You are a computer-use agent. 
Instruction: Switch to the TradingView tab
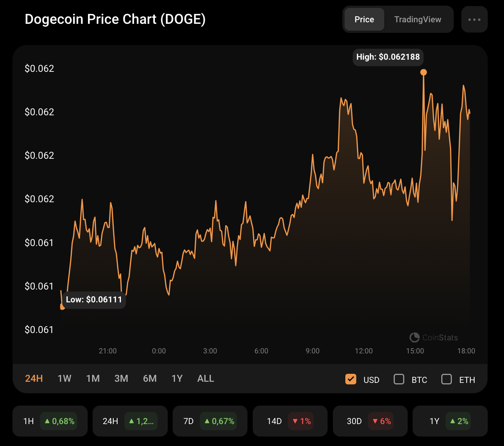417,19
